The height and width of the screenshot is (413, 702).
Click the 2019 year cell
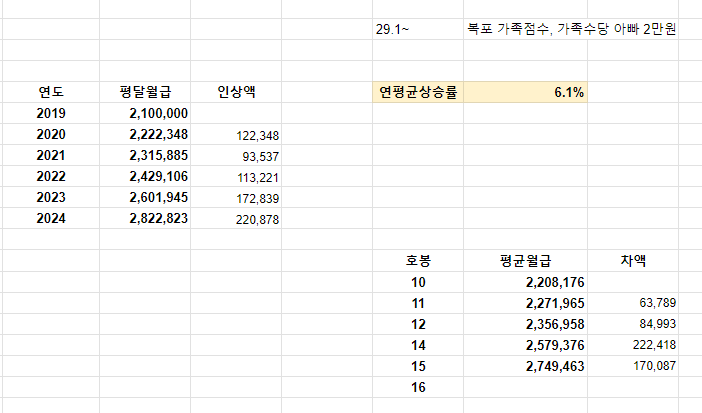coord(51,113)
